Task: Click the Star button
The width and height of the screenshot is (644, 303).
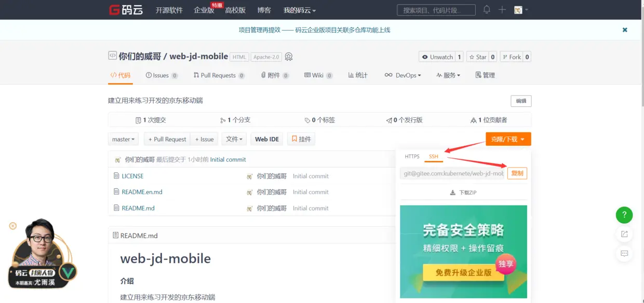Action: tap(477, 57)
